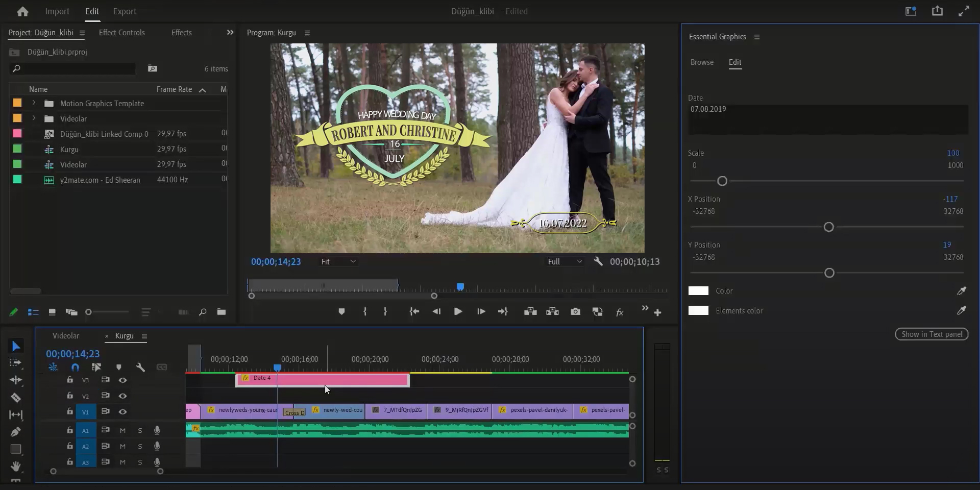This screenshot has height=490, width=980.
Task: Add marker in program monitor
Action: point(341,312)
